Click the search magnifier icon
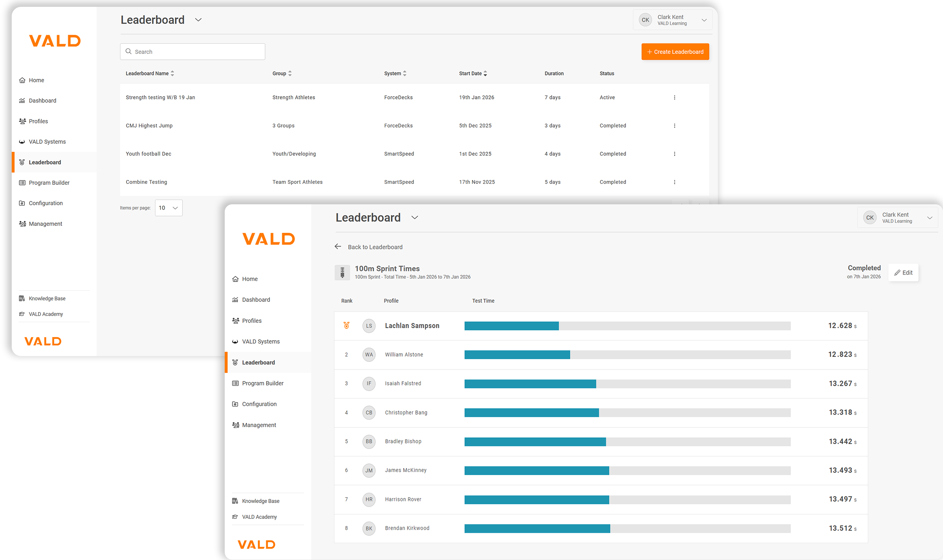The height and width of the screenshot is (560, 943). click(128, 51)
